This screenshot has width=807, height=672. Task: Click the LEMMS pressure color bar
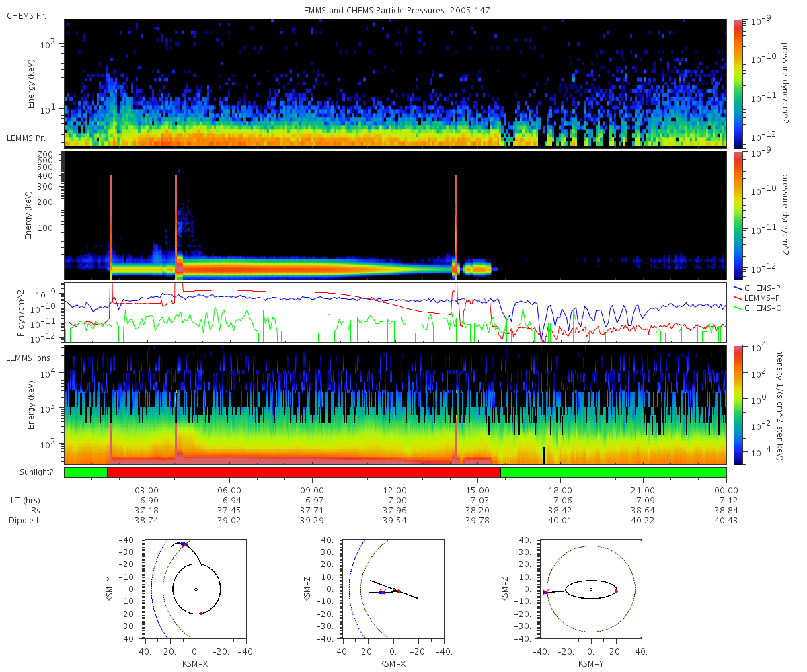tap(739, 215)
